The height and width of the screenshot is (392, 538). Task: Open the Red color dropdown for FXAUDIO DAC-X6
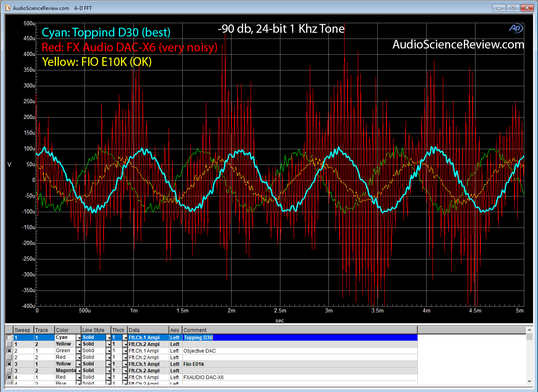[x=79, y=377]
